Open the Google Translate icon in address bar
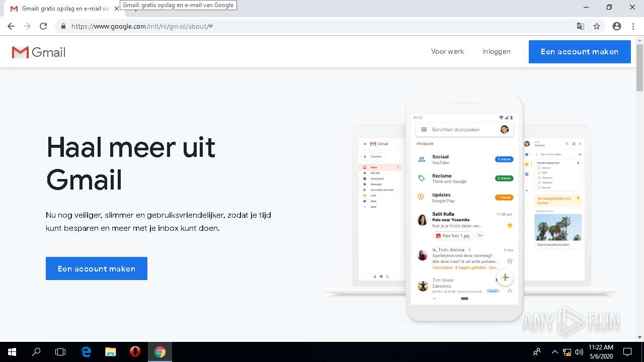 click(581, 26)
